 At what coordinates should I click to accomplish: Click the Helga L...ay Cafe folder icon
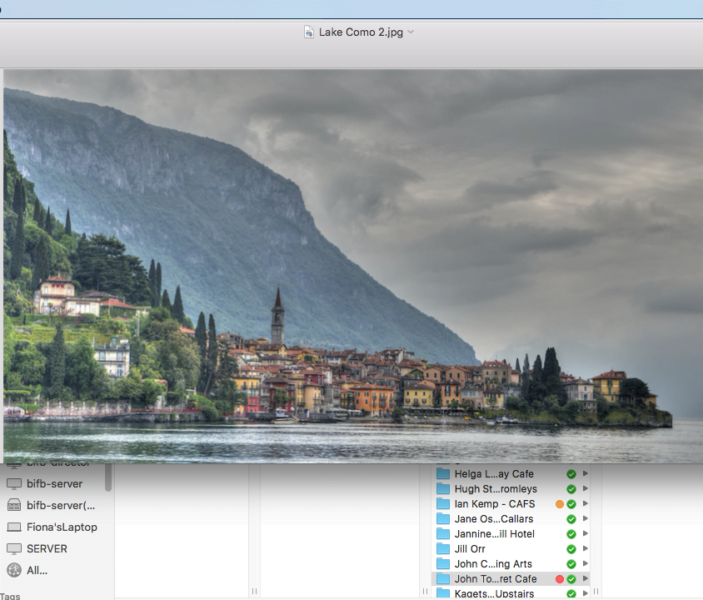click(444, 474)
